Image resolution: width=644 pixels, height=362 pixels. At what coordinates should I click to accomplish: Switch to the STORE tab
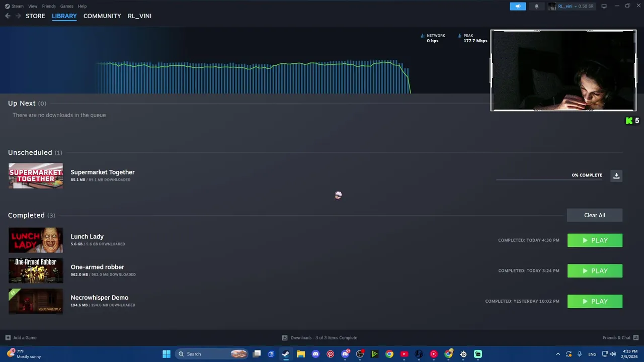pyautogui.click(x=35, y=16)
